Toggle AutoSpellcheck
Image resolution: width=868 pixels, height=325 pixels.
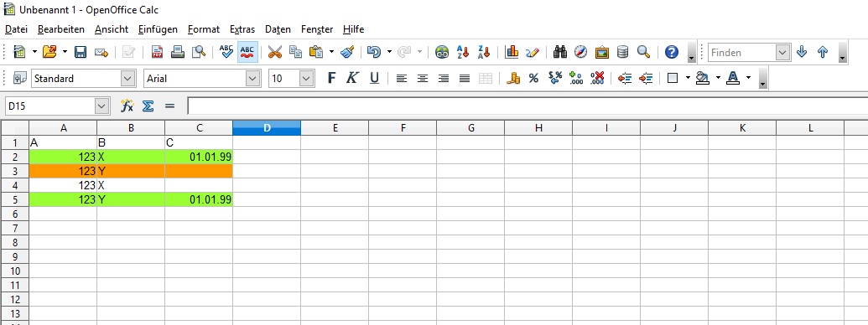247,52
